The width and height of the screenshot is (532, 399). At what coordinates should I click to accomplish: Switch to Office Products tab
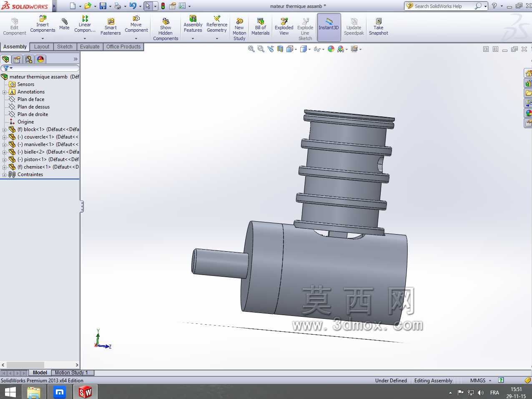click(x=123, y=47)
